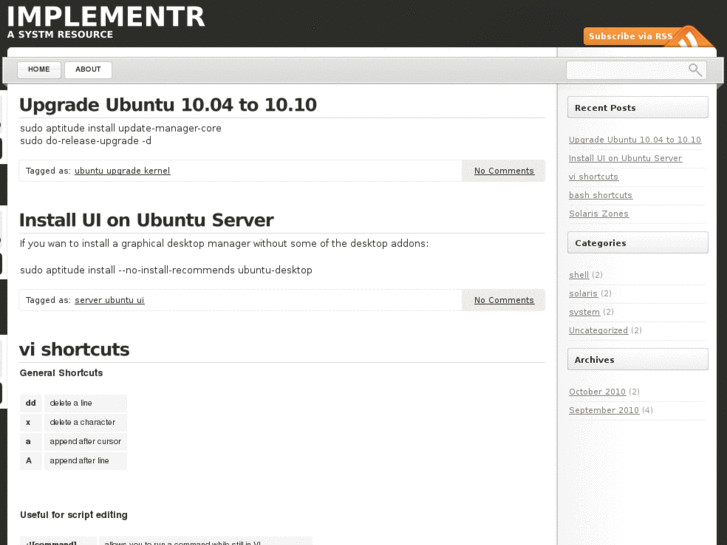This screenshot has height=545, width=727.
Task: Open the September 2010 archive
Action: coord(604,410)
